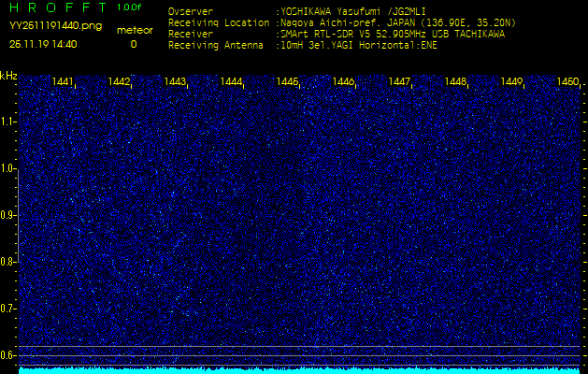Viewport: 588px width, 374px height.
Task: Click the 0.9 frequency axis label
Action: 7,216
